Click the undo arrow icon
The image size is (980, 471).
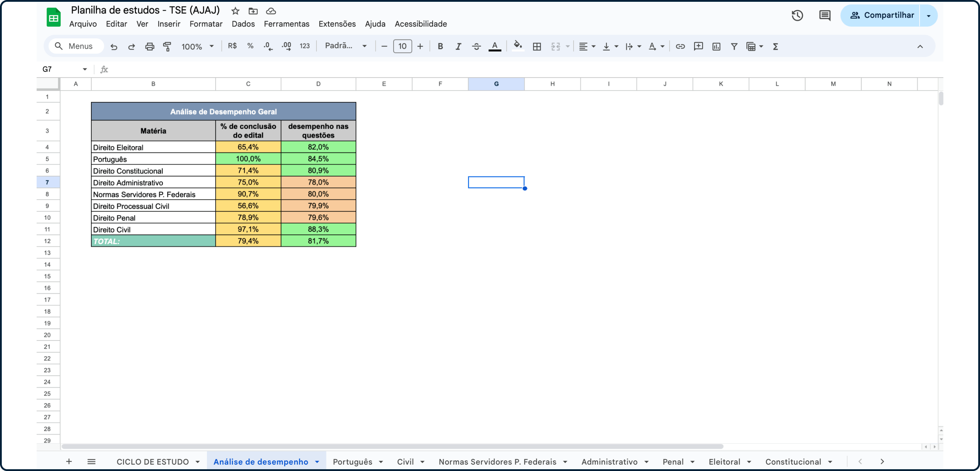pos(114,47)
